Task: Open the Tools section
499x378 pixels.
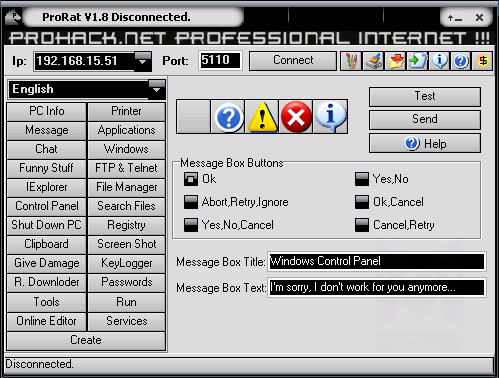Action: click(47, 302)
